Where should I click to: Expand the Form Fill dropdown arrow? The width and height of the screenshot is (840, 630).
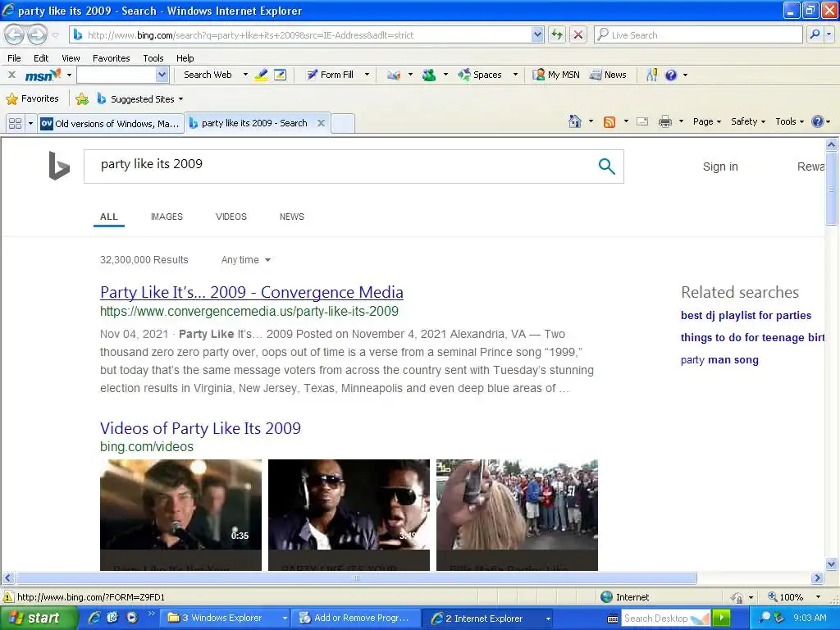(367, 75)
